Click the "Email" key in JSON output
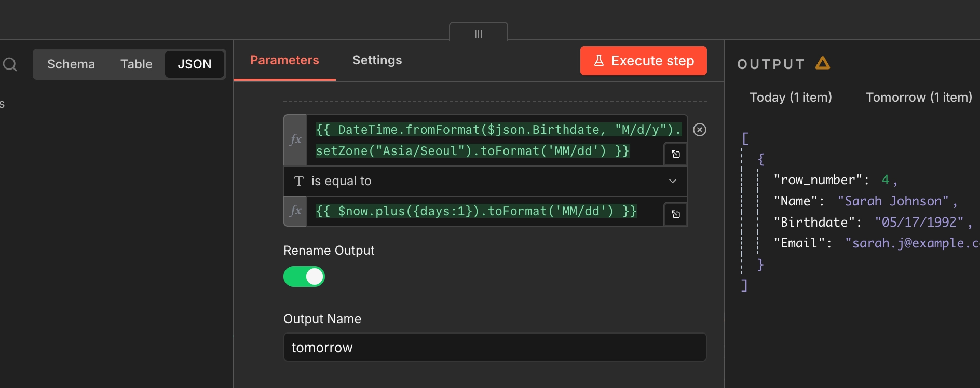 (x=799, y=243)
